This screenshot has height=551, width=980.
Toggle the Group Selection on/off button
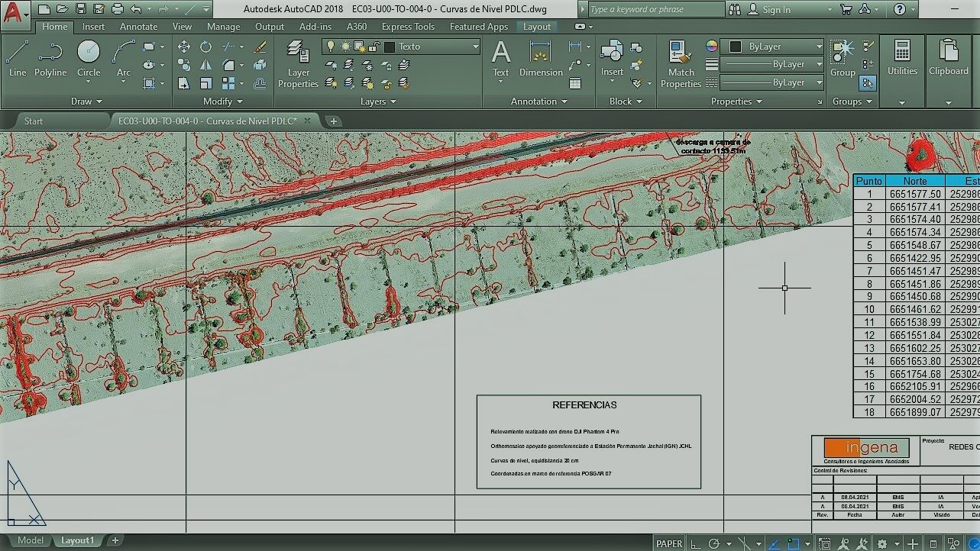click(x=868, y=82)
